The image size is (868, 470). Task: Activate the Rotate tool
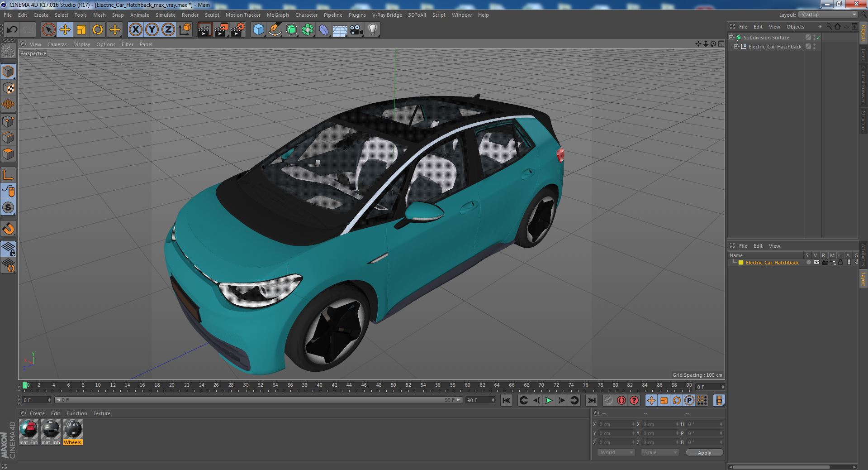98,30
